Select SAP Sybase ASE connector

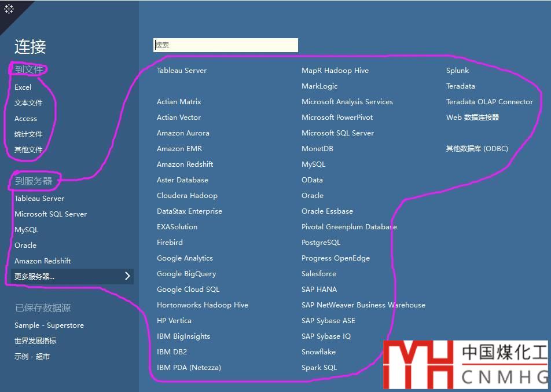(328, 321)
